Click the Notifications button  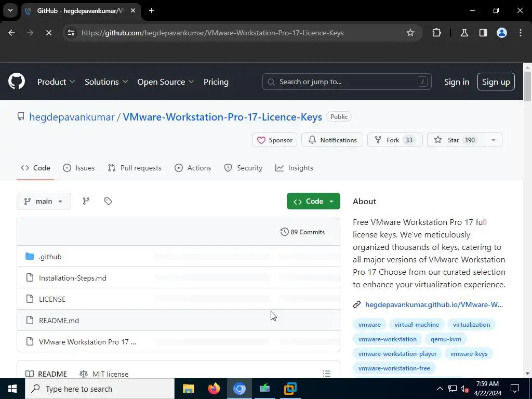click(x=332, y=140)
